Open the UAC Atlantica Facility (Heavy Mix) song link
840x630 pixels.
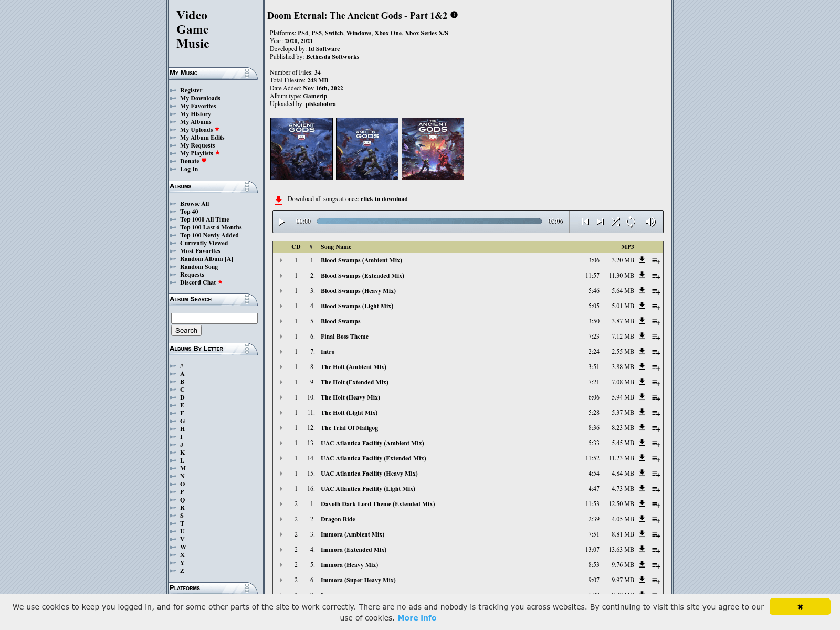click(369, 474)
